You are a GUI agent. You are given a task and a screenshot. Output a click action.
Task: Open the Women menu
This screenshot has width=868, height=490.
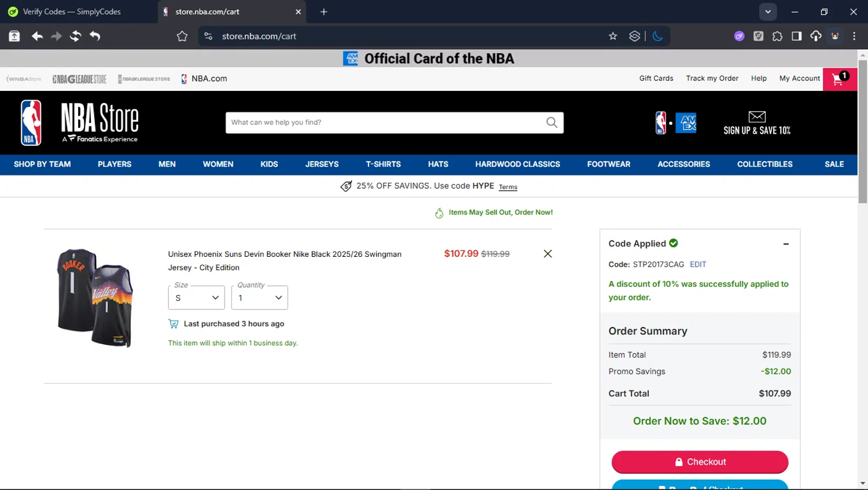click(218, 164)
